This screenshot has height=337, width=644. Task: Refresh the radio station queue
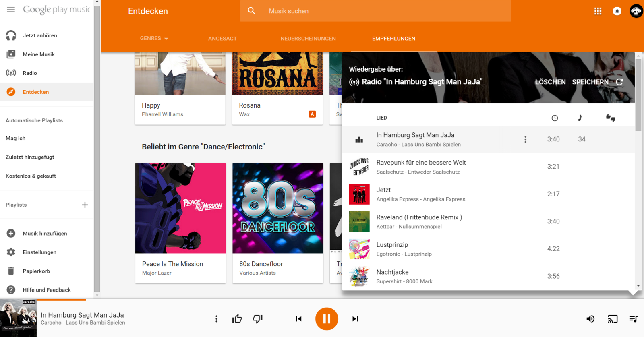[x=619, y=82]
